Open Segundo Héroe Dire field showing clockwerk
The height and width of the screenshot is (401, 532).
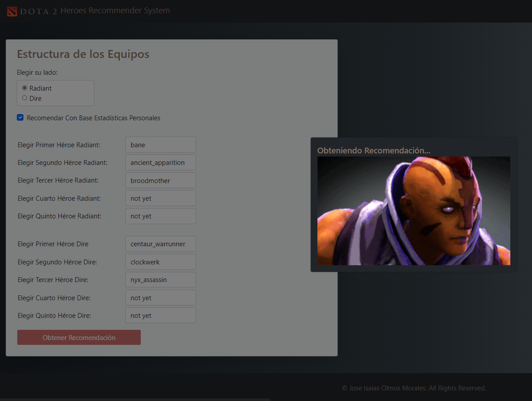tap(161, 262)
